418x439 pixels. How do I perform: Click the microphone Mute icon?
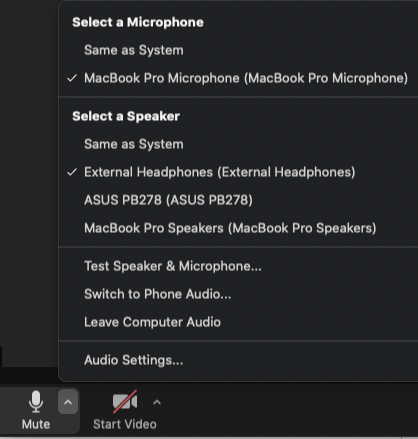pyautogui.click(x=36, y=402)
